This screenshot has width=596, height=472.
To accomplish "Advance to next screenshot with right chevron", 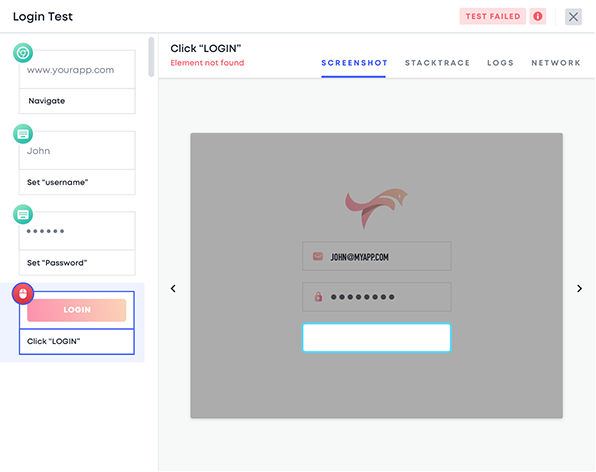I will click(579, 288).
